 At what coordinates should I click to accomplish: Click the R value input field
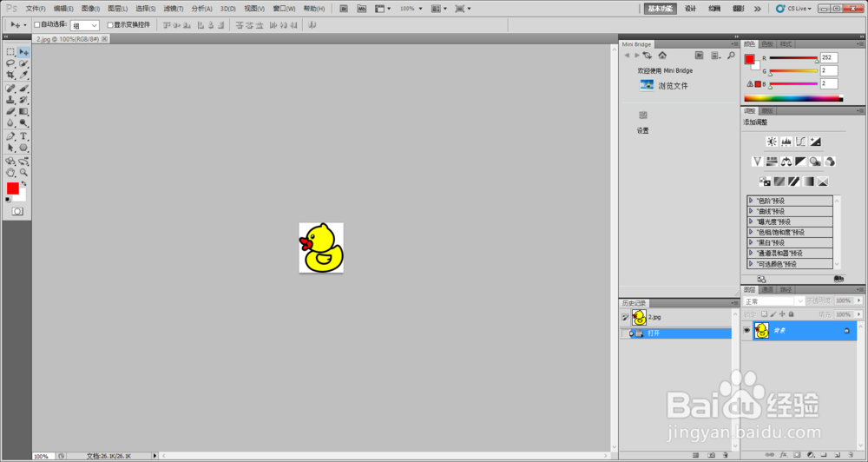(x=829, y=57)
